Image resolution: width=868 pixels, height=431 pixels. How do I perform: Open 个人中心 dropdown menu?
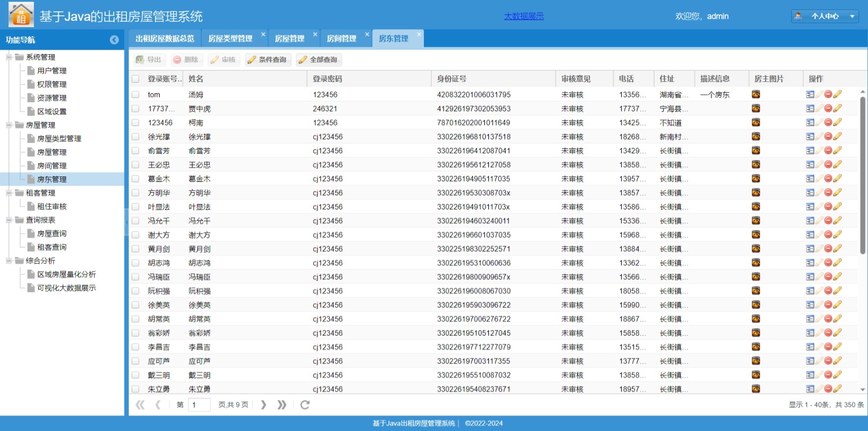825,16
